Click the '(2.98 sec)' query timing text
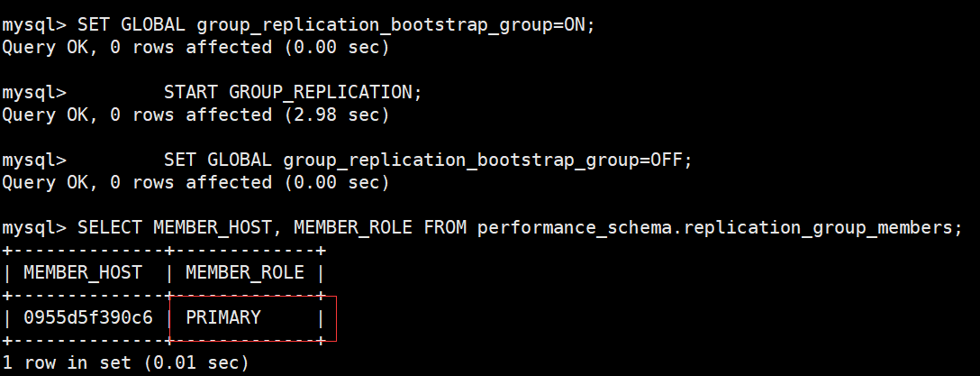 click(x=337, y=115)
